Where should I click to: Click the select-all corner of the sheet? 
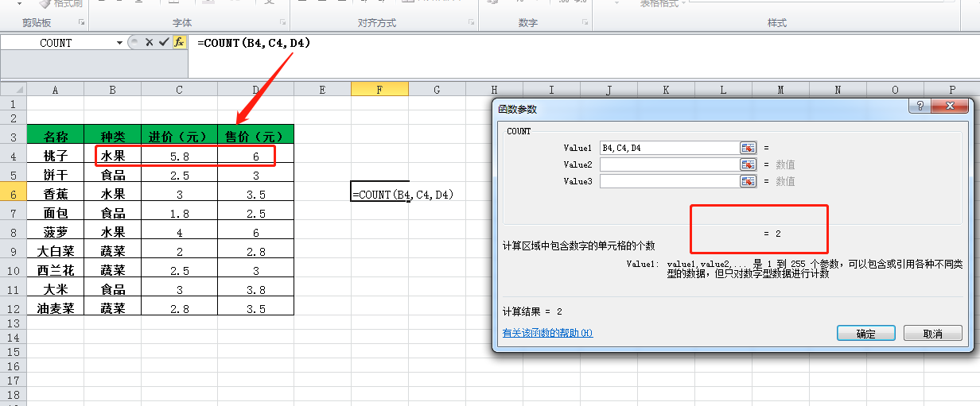[x=13, y=90]
